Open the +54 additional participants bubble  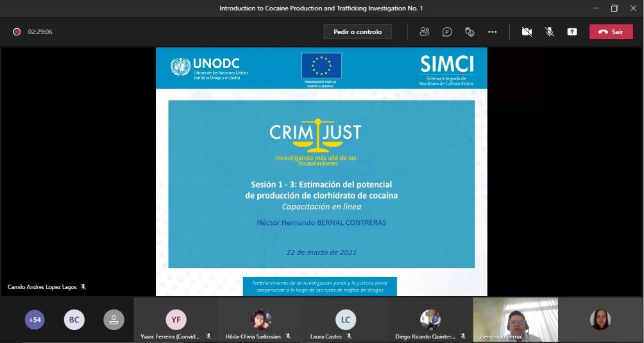35,320
